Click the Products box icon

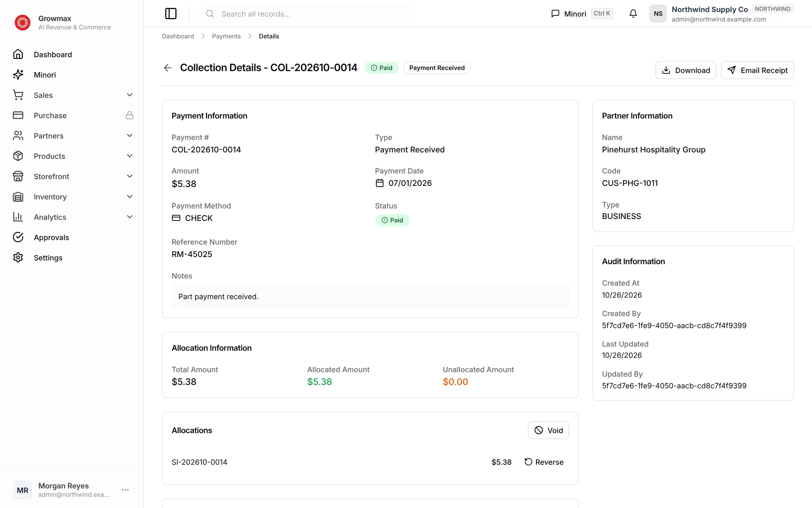(18, 156)
